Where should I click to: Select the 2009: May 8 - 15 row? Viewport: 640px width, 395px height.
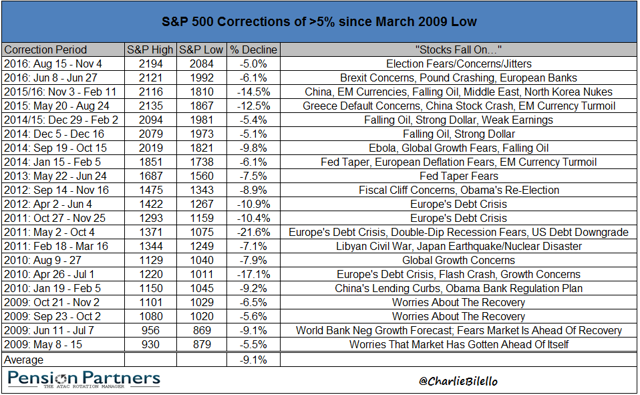pyautogui.click(x=319, y=344)
